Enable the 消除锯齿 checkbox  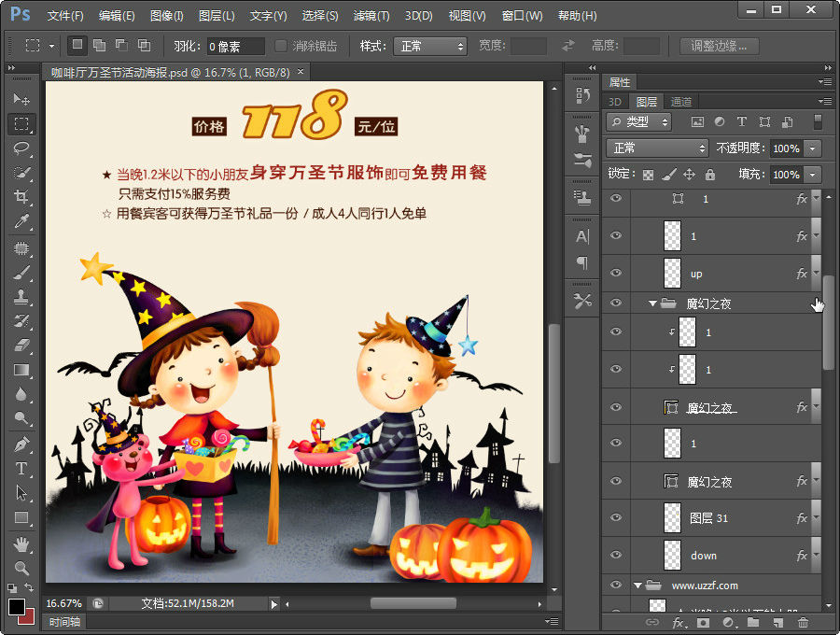click(x=282, y=46)
